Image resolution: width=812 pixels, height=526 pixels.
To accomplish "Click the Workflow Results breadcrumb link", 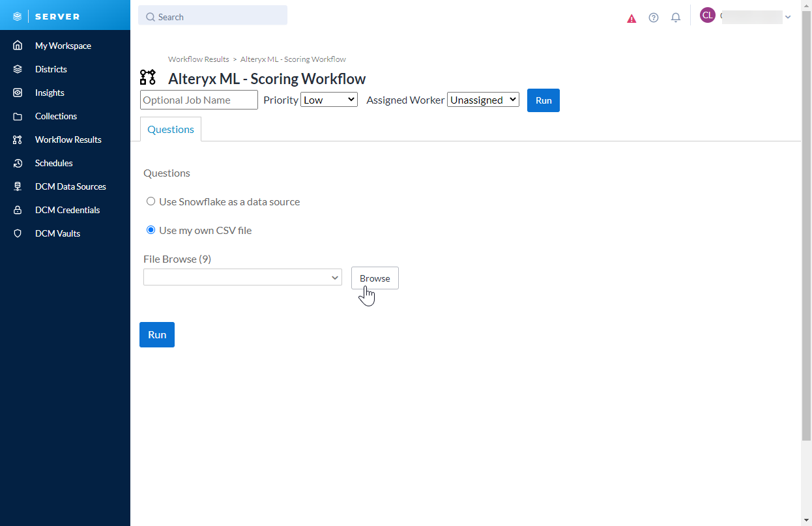I will tap(198, 59).
